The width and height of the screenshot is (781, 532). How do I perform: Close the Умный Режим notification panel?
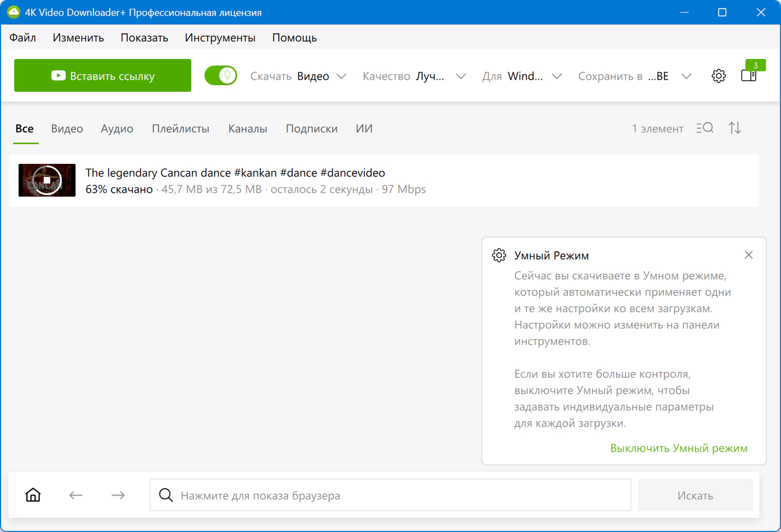point(749,255)
